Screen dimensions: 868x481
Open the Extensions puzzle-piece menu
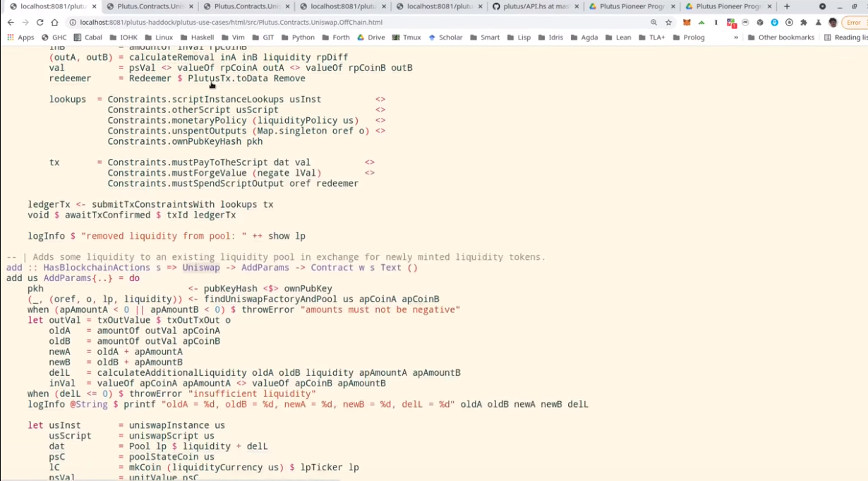(803, 23)
